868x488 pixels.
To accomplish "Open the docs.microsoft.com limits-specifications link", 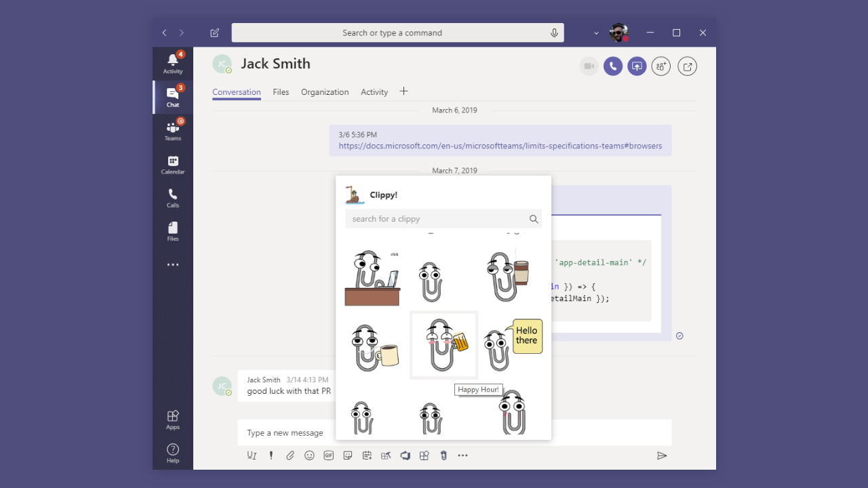I will tap(500, 146).
